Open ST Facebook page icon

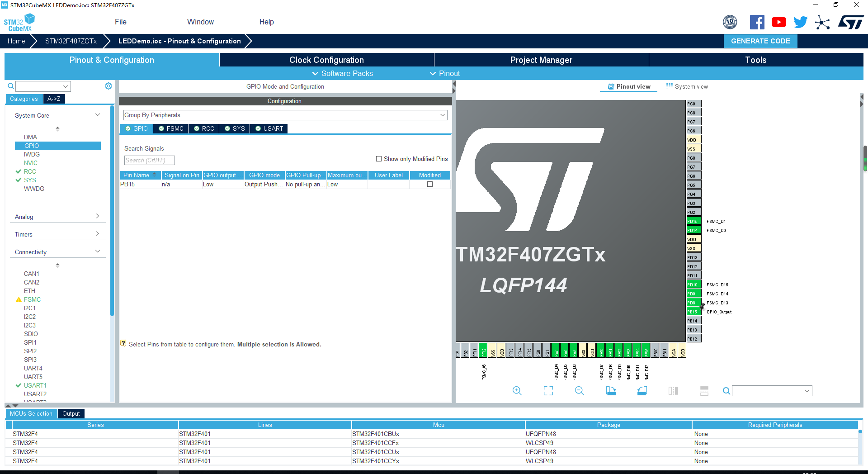pos(757,22)
